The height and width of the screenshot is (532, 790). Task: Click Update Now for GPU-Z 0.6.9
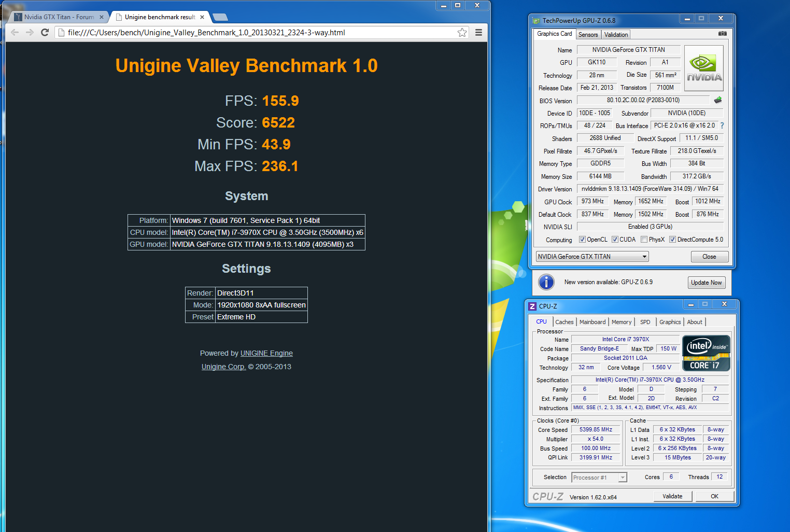click(706, 283)
